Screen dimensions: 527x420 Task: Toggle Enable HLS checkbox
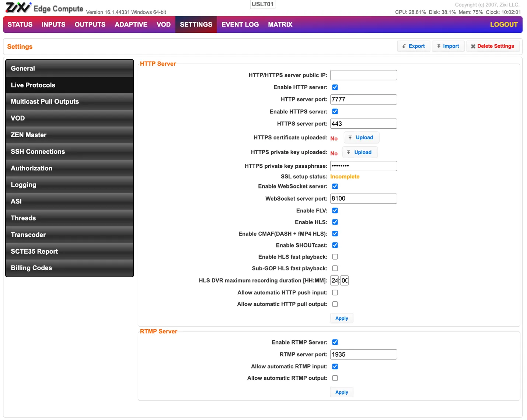pos(335,222)
